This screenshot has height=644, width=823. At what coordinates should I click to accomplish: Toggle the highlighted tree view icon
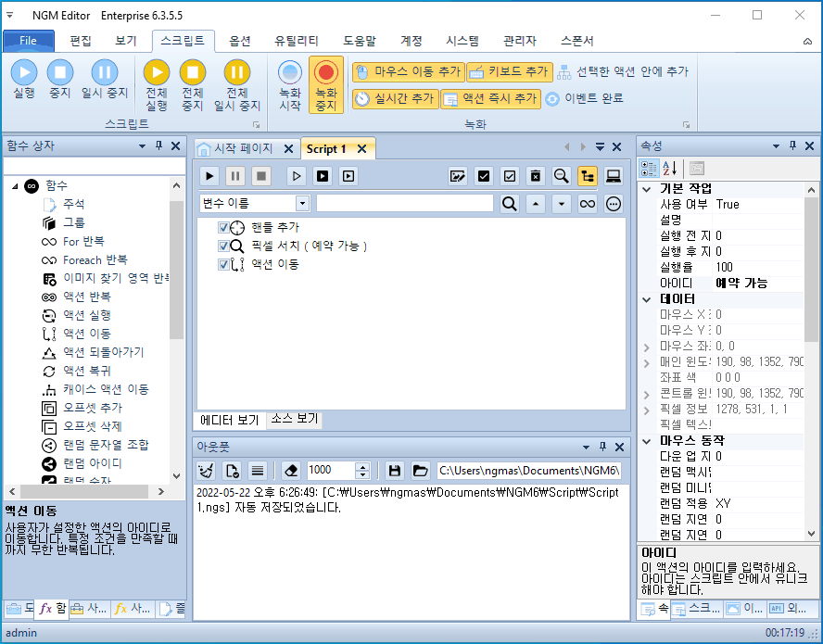588,176
